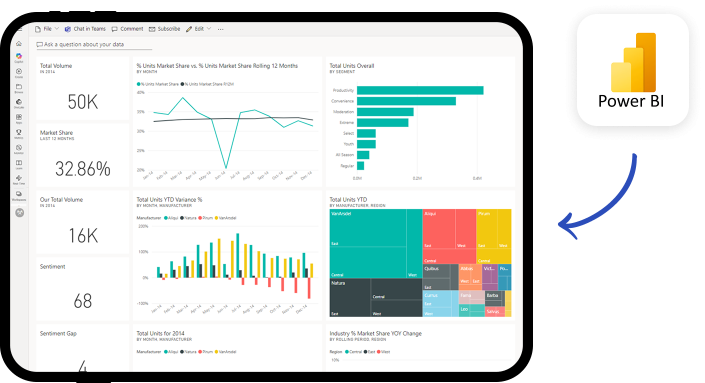Image resolution: width=705 pixels, height=383 pixels.
Task: Open the Apps icon in the sidebar
Action: [19, 118]
